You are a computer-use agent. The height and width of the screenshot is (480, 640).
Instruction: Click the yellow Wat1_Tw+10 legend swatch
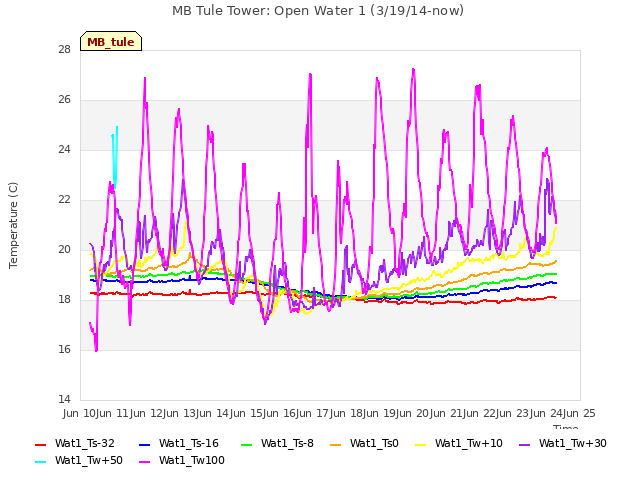click(x=421, y=444)
